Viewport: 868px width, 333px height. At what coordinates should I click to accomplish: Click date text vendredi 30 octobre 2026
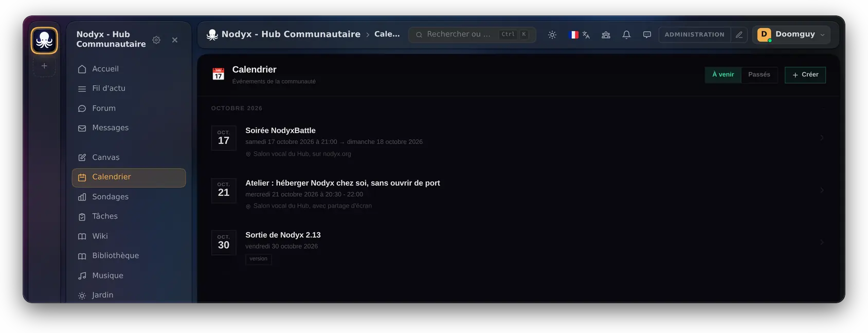click(x=281, y=246)
